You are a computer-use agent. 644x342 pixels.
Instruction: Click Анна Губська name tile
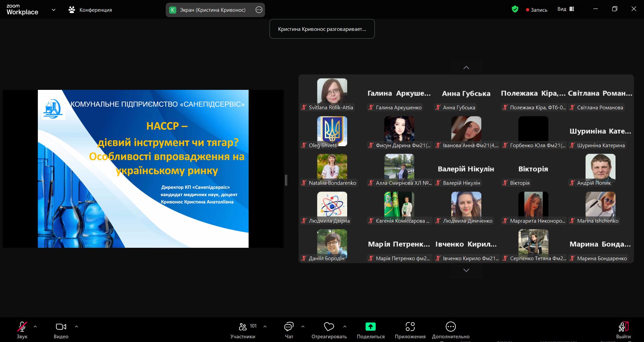pos(466,94)
